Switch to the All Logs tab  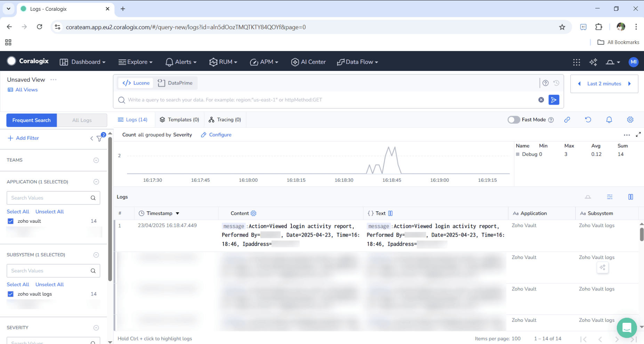[82, 120]
